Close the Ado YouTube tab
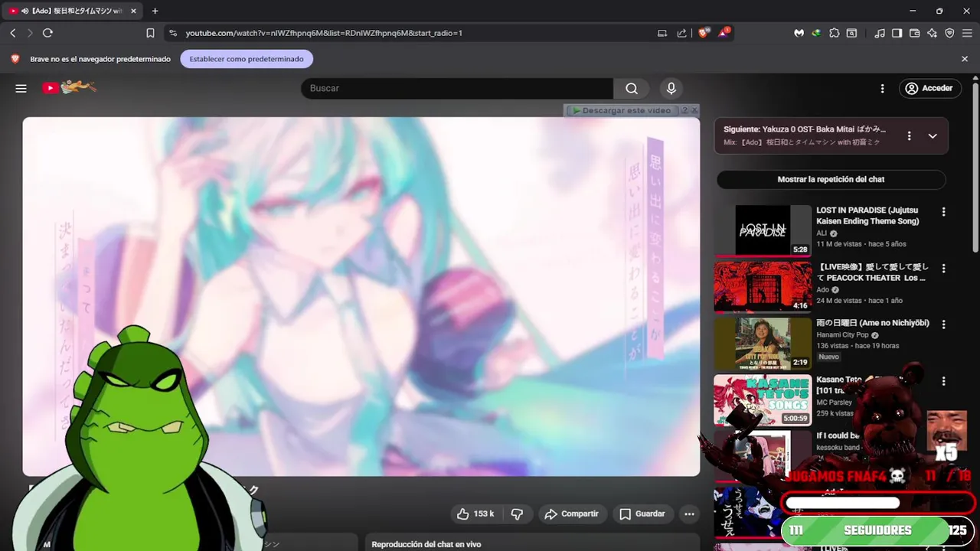 point(133,11)
